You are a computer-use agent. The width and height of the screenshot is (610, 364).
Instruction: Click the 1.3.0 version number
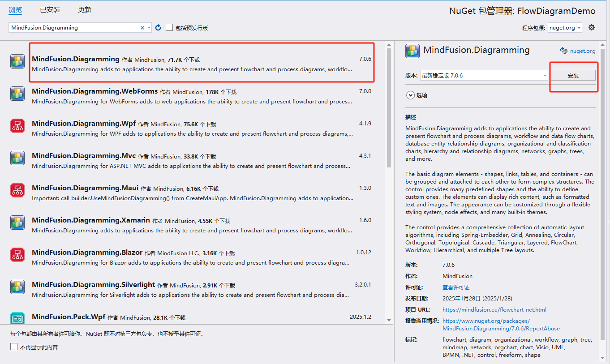tap(365, 188)
